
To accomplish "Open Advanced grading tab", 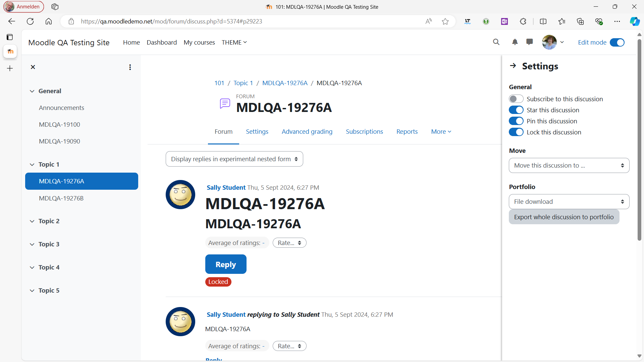I will tap(307, 132).
